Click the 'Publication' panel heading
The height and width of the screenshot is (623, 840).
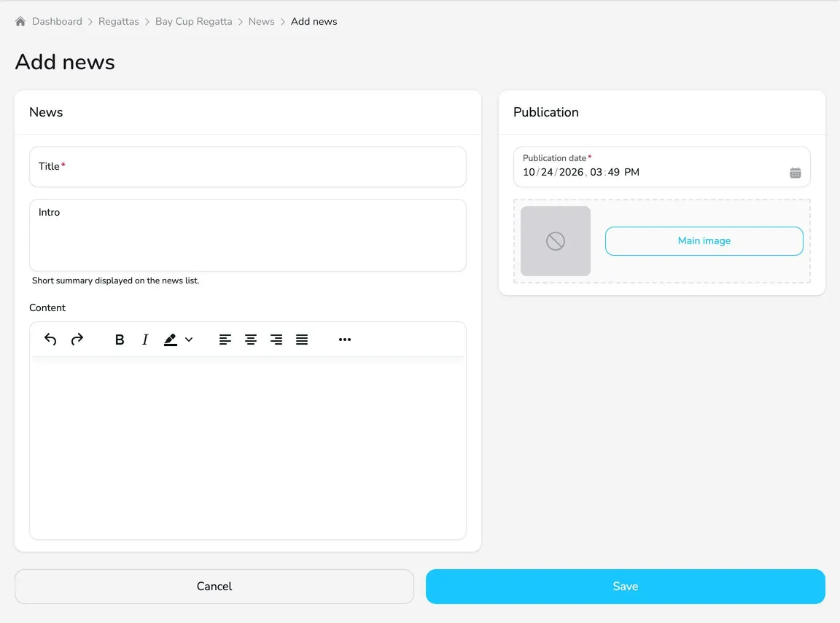pos(546,112)
